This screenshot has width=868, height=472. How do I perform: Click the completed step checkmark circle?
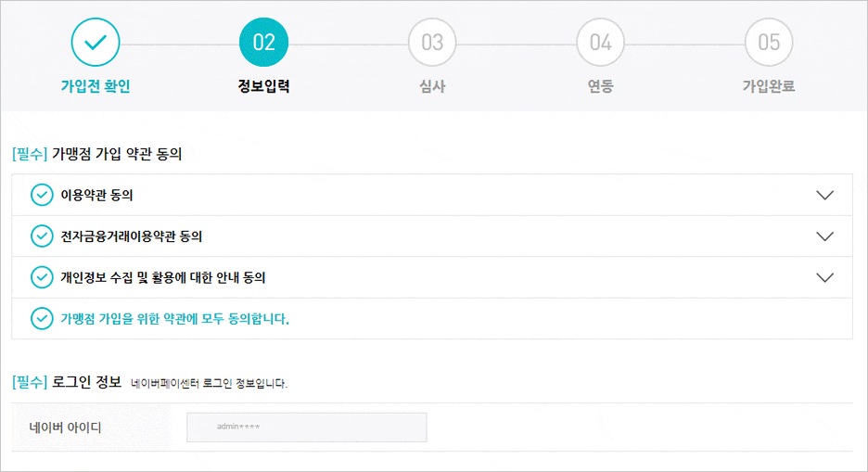(x=96, y=42)
